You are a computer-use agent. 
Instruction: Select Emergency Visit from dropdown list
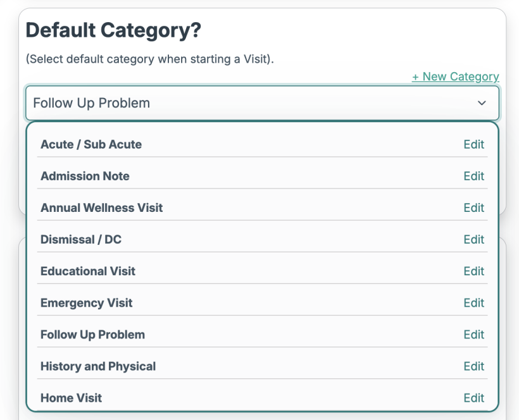[87, 302]
